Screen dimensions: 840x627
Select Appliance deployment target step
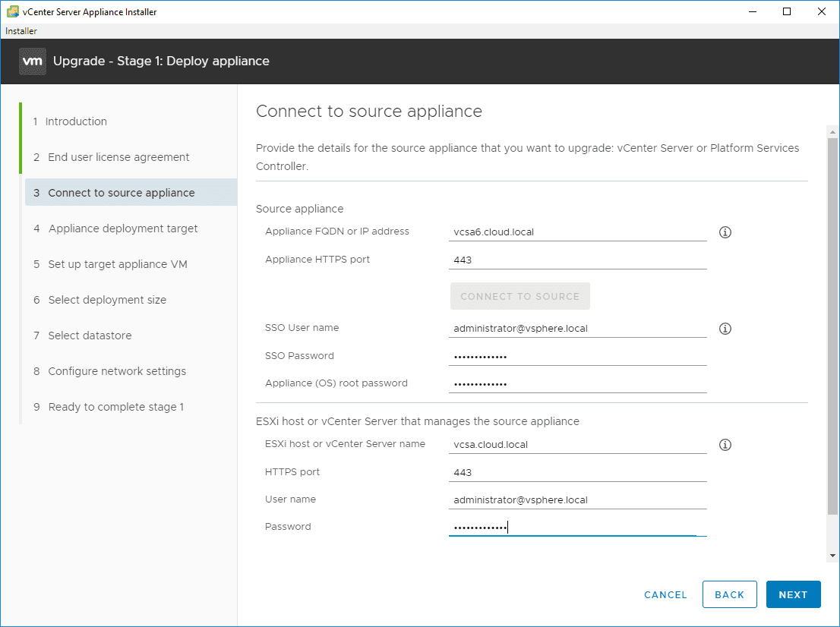click(123, 228)
